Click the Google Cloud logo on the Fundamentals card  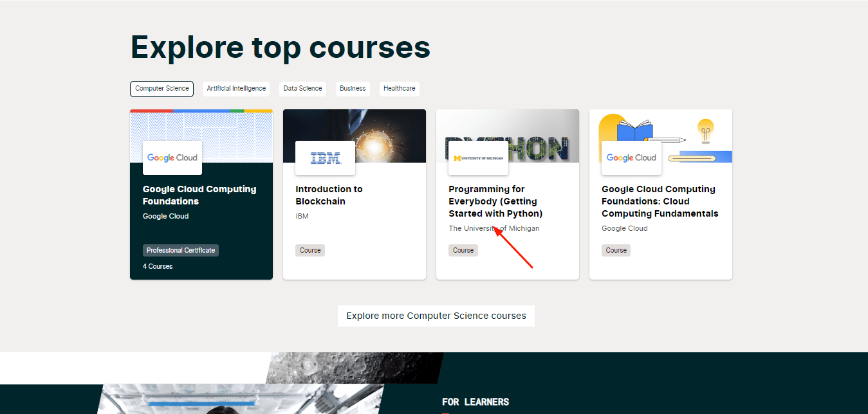[631, 157]
